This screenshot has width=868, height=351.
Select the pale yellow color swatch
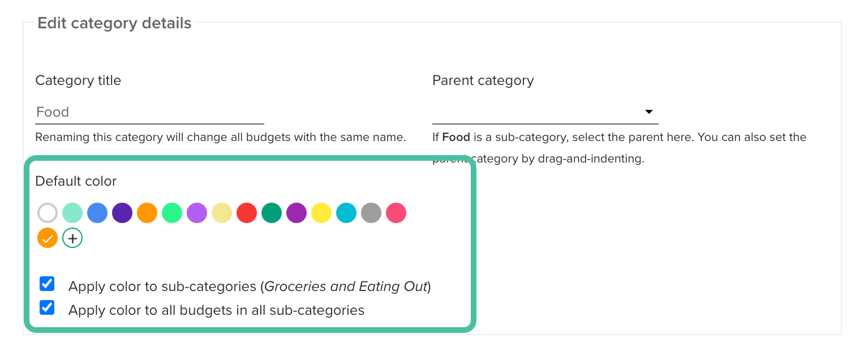222,213
